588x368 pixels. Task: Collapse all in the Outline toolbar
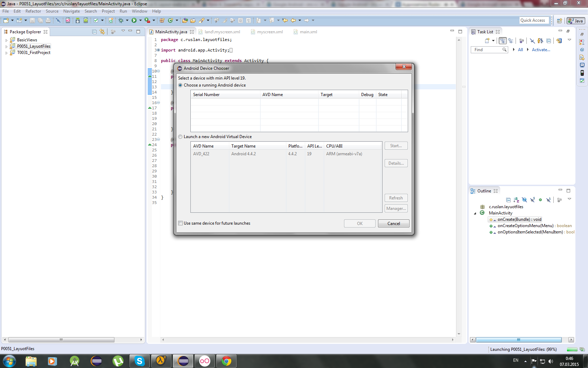pos(508,200)
